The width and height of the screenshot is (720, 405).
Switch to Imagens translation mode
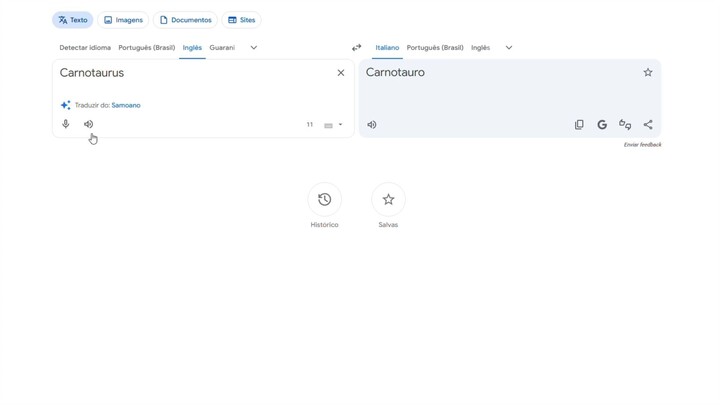tap(123, 20)
